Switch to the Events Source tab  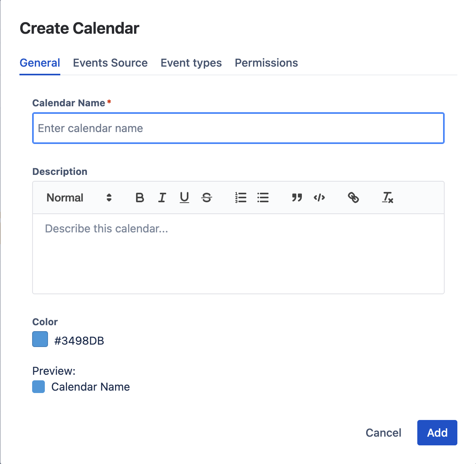pos(110,63)
